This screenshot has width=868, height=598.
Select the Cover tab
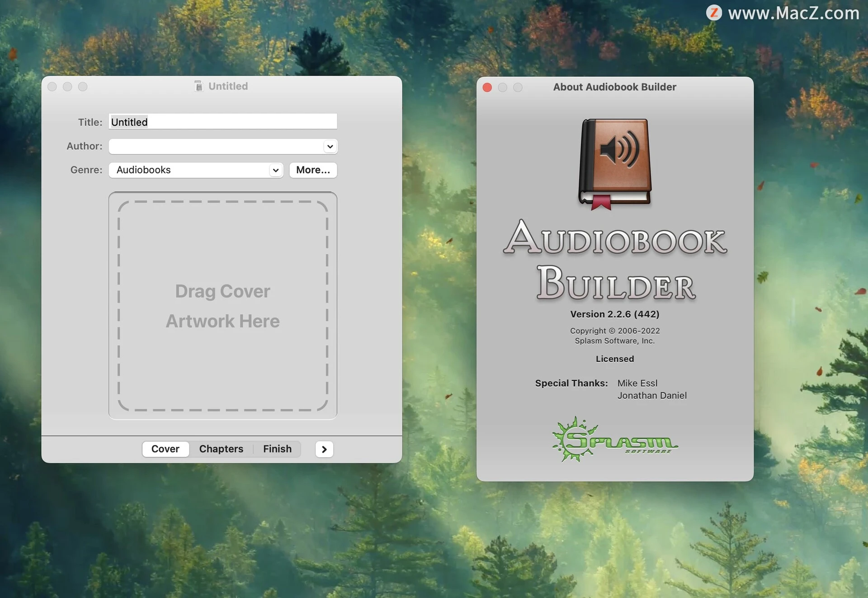click(165, 449)
